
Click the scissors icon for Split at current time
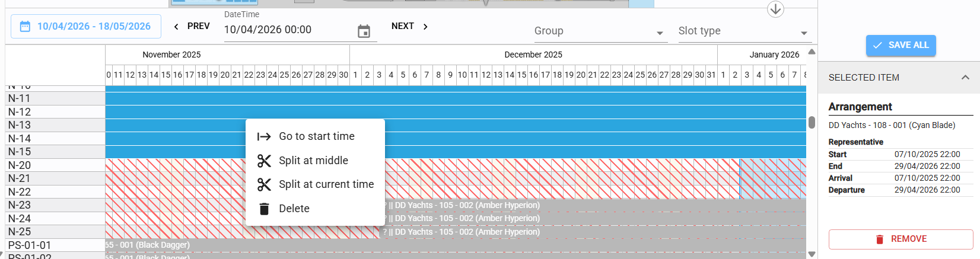pos(264,185)
